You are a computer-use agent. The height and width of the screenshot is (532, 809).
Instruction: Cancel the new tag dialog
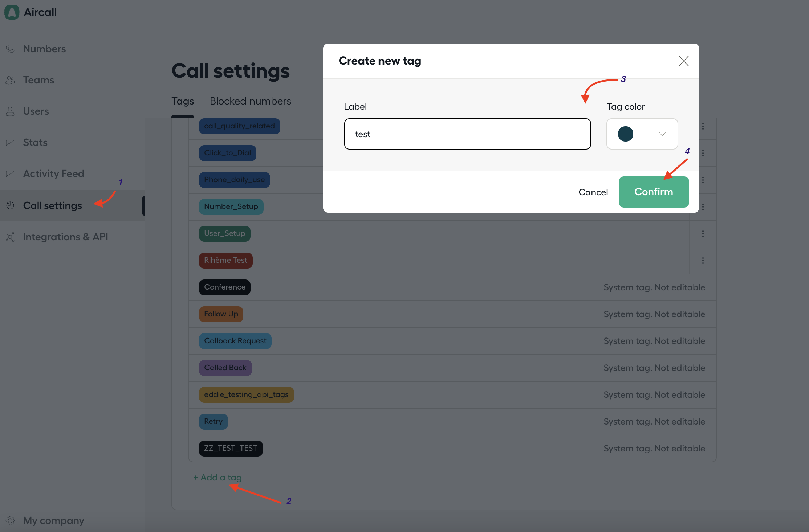click(x=593, y=192)
